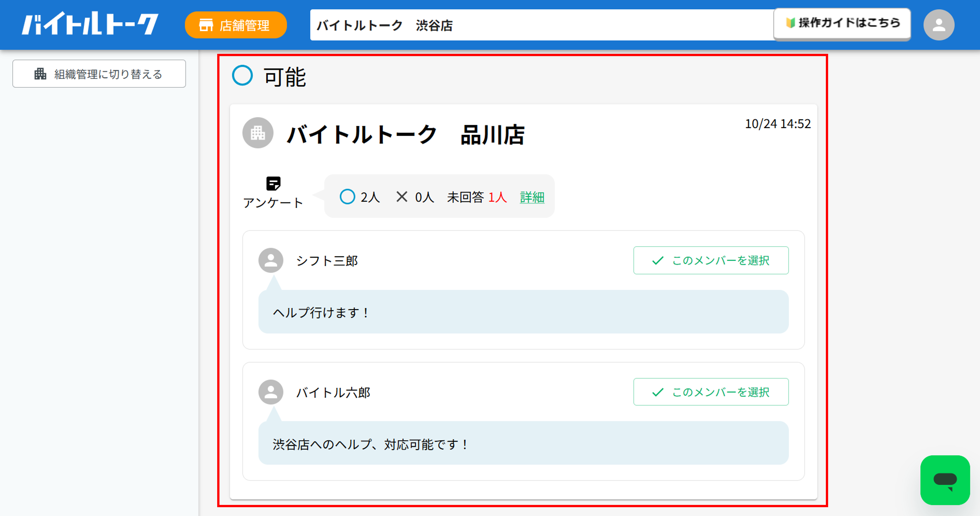Click バイトル六郎's avatar icon
This screenshot has height=516, width=980.
271,392
